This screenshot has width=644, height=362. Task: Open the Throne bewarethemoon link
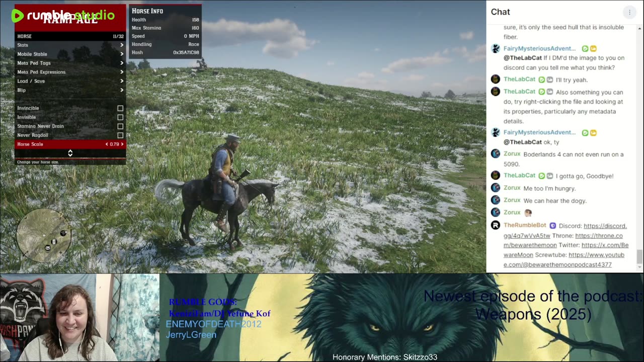[x=563, y=240]
